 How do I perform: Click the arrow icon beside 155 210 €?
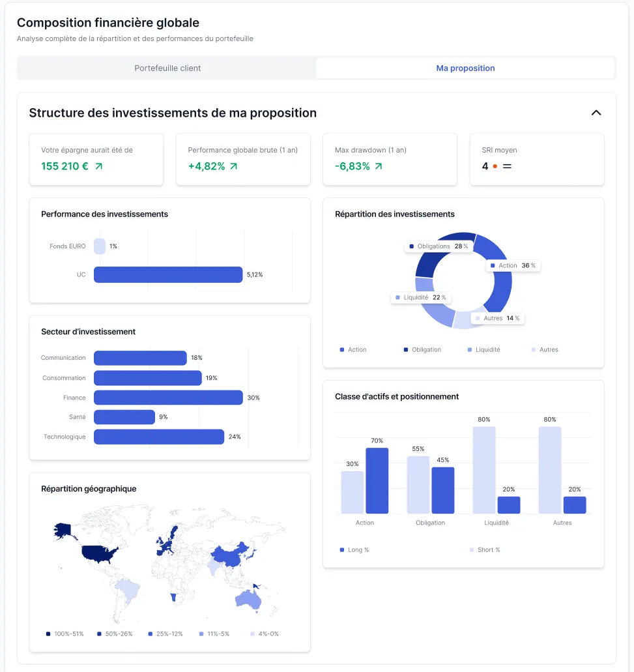pos(99,166)
